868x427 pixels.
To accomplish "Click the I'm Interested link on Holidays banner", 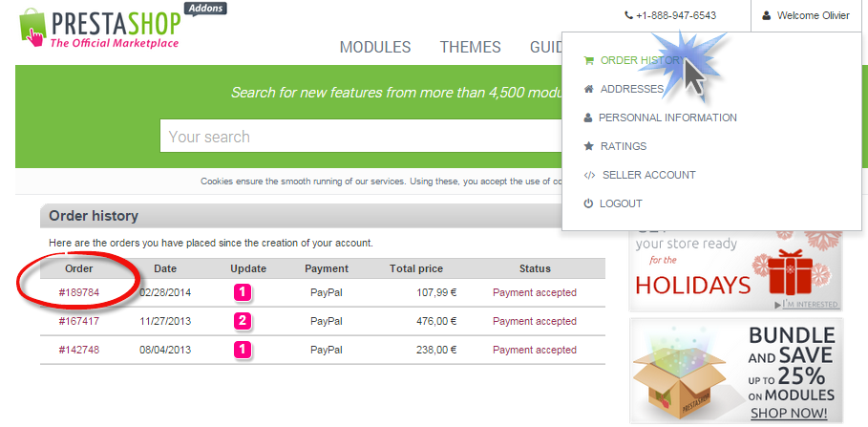I will [807, 305].
